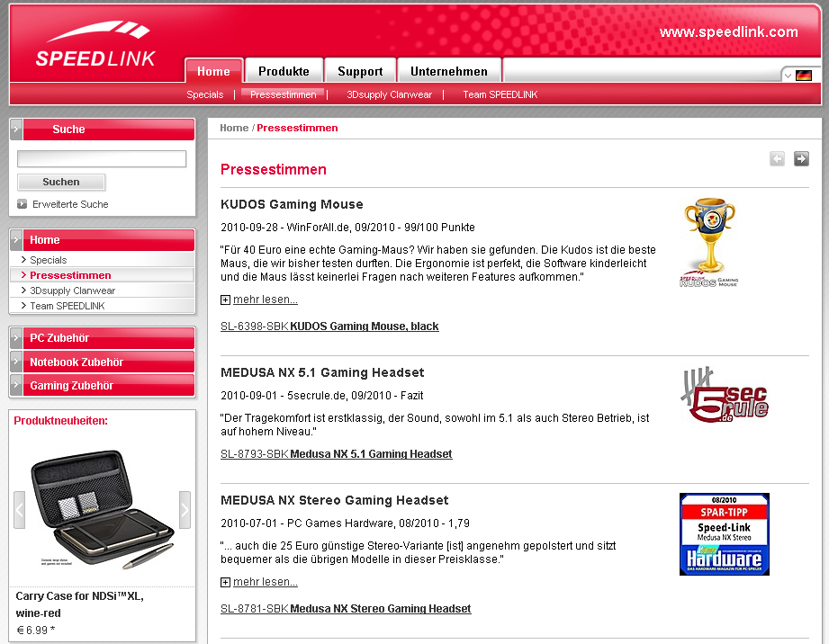Click the MEDUSA NX 5.1 Gaming Headset heading
The image size is (829, 644).
tap(322, 372)
